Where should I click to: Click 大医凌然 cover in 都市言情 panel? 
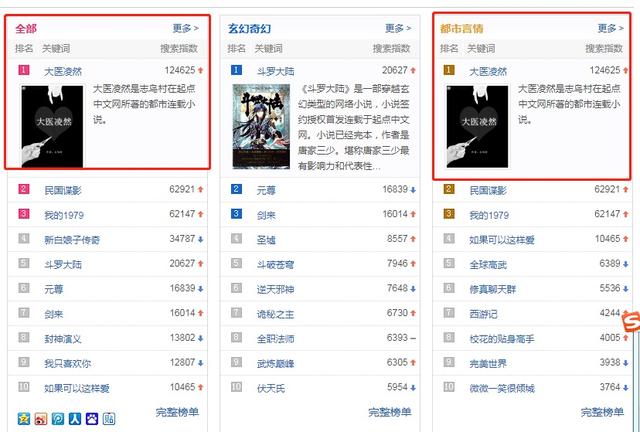[x=477, y=127]
